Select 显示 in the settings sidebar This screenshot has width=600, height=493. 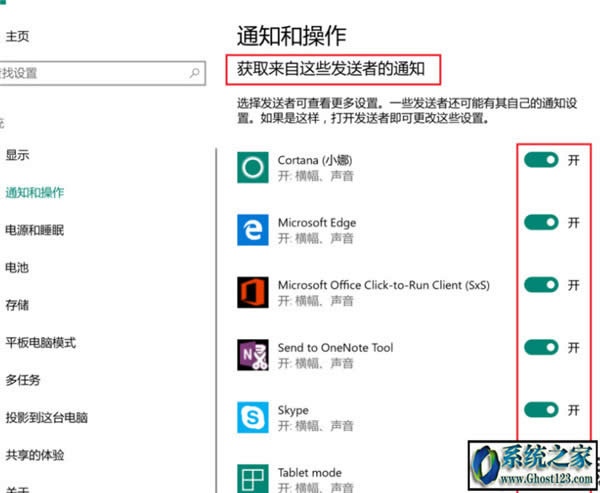[x=17, y=155]
